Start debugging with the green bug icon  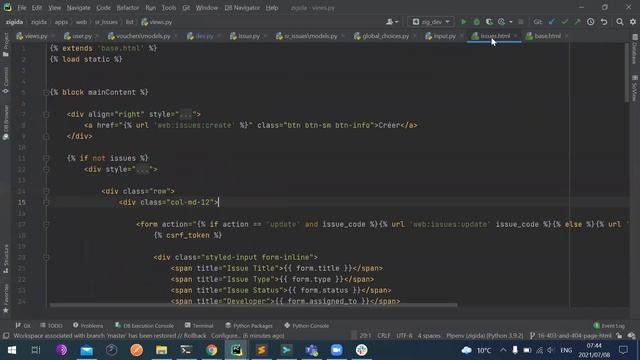[x=476, y=22]
